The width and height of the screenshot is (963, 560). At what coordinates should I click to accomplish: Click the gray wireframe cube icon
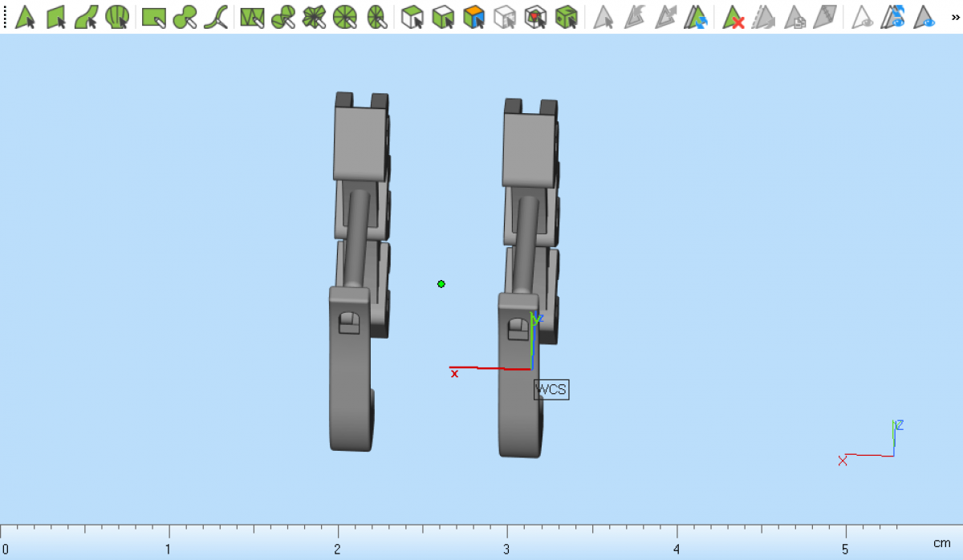coord(505,17)
